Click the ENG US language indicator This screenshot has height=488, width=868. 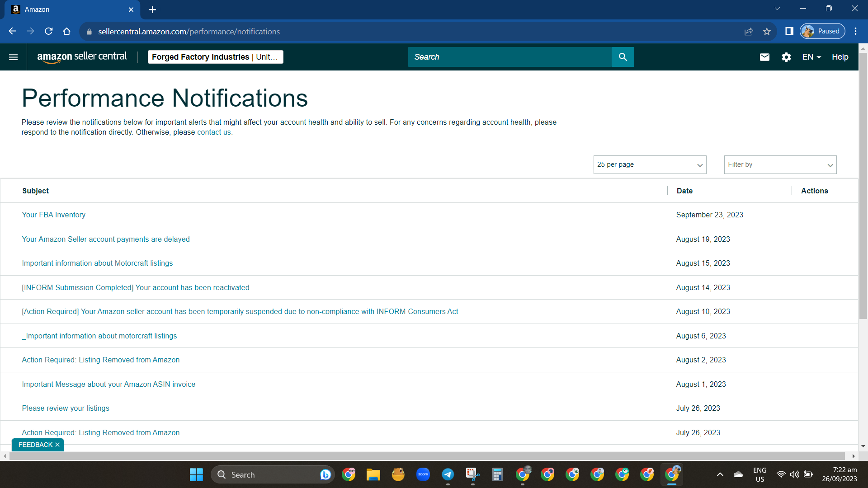[x=759, y=474]
